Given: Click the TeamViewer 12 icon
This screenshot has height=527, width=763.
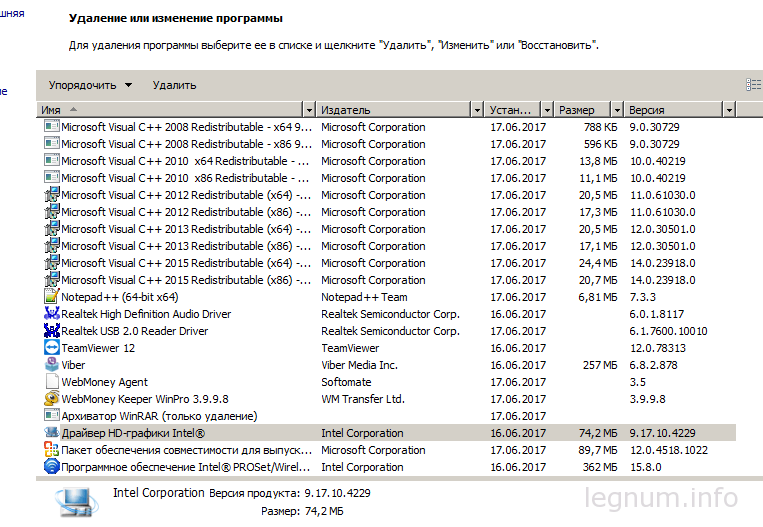Looking at the screenshot, I should pyautogui.click(x=52, y=348).
